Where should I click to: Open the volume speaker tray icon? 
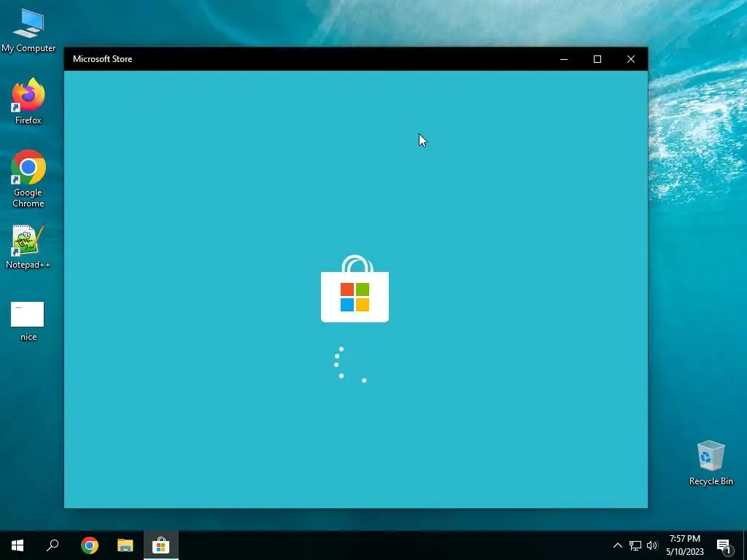pos(652,545)
